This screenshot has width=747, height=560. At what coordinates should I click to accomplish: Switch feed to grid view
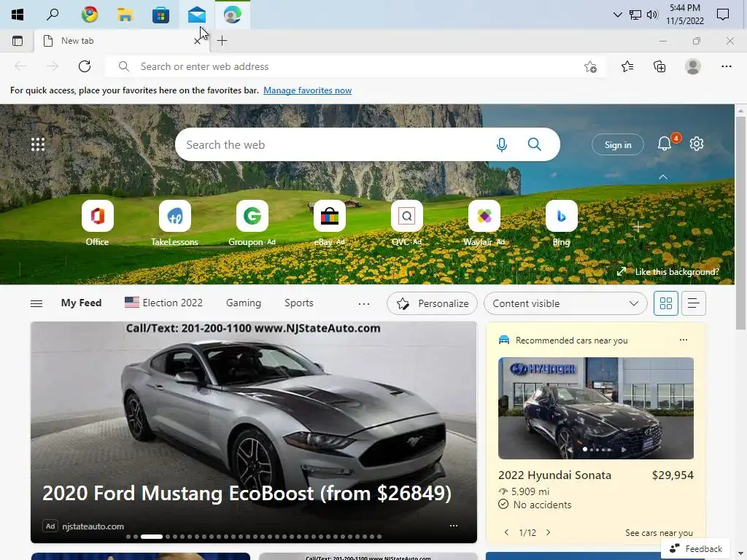click(x=665, y=303)
